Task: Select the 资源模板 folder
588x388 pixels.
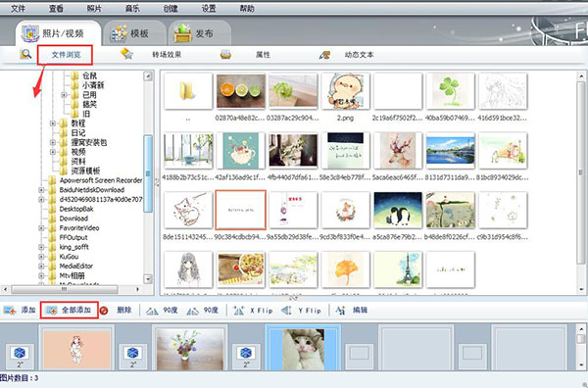Action: pyautogui.click(x=85, y=170)
